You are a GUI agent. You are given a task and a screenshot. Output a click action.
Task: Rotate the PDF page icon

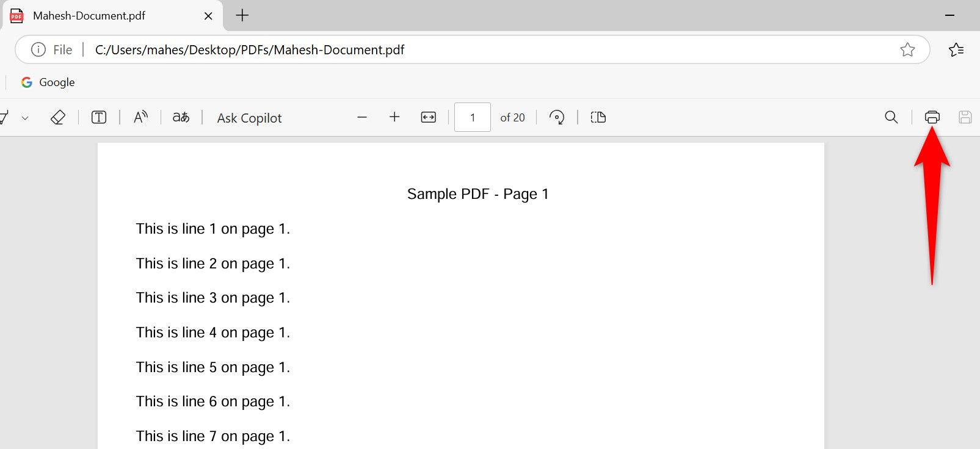pyautogui.click(x=557, y=117)
